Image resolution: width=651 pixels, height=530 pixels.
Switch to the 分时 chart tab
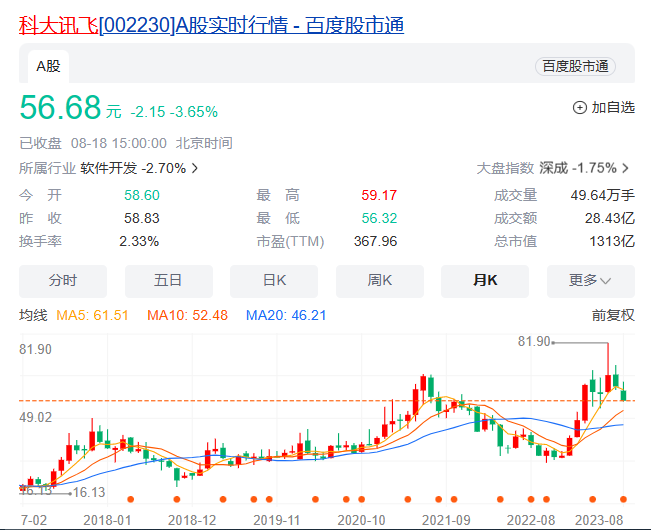pos(63,281)
